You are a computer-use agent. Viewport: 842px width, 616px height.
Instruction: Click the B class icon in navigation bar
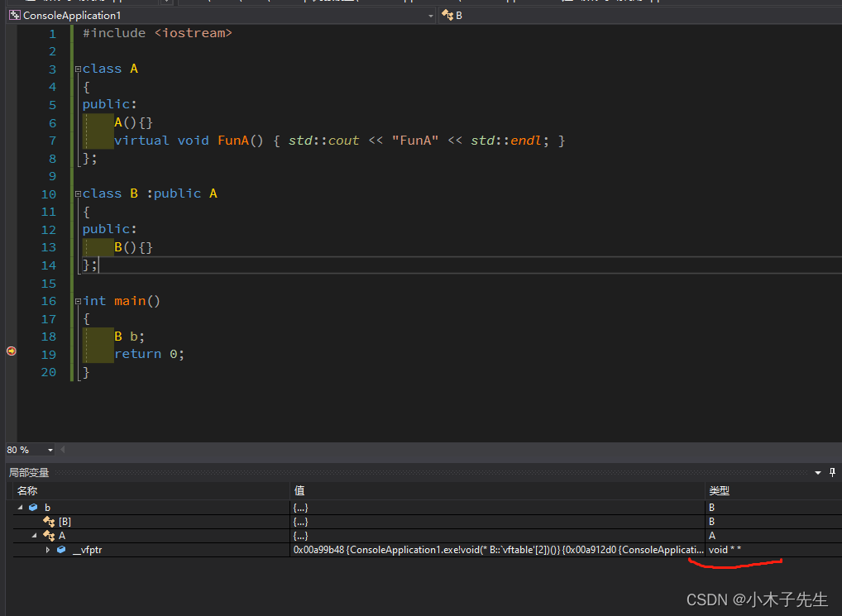coord(447,16)
